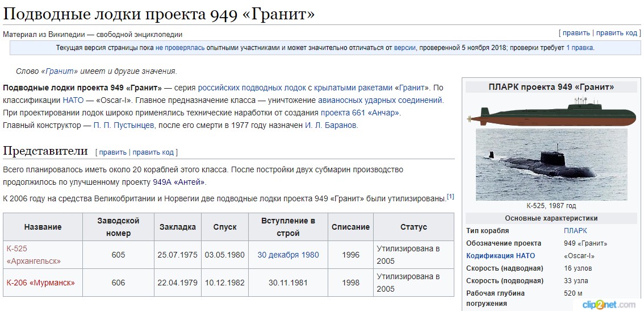Click the commissioning date '30.11.1981'
644x311 pixels.
tap(288, 283)
